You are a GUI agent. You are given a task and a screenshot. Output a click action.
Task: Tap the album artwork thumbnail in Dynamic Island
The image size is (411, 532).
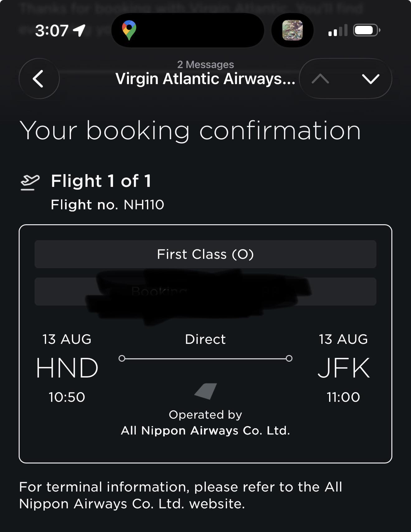(292, 30)
